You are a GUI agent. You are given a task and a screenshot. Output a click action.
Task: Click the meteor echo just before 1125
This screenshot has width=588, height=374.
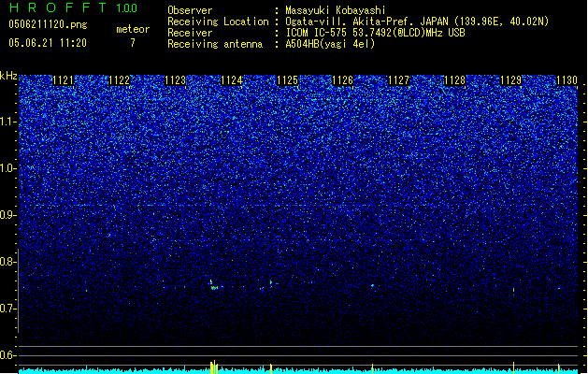pos(271,283)
